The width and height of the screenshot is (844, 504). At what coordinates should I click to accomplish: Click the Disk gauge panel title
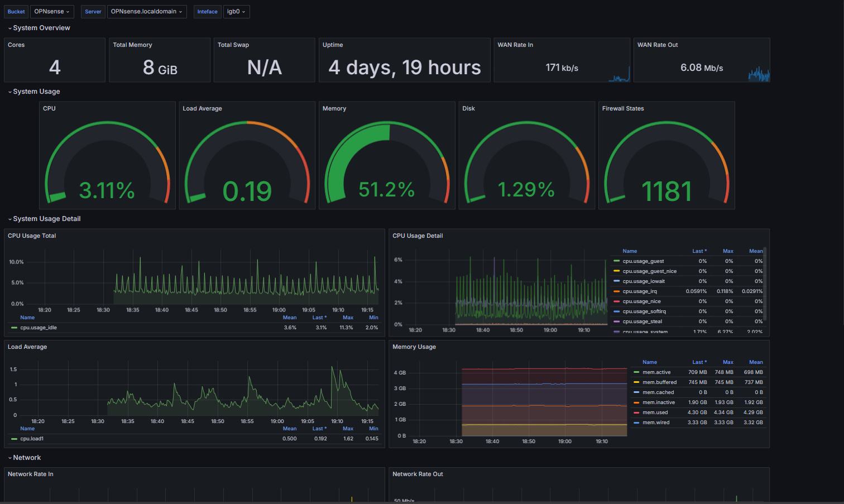pyautogui.click(x=468, y=108)
